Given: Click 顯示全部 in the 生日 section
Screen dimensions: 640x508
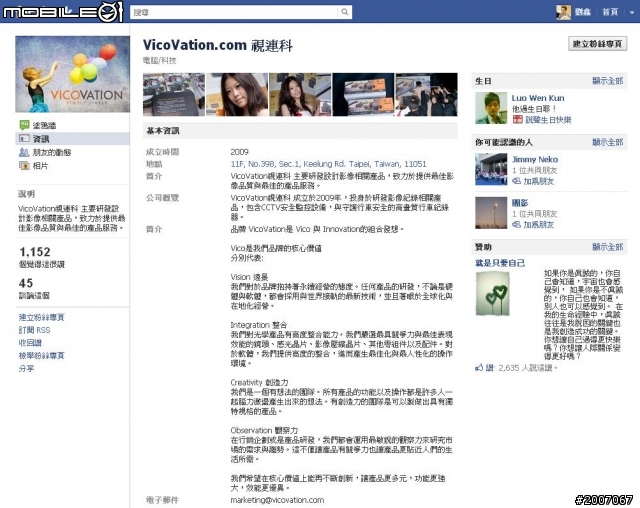Looking at the screenshot, I should coord(608,81).
